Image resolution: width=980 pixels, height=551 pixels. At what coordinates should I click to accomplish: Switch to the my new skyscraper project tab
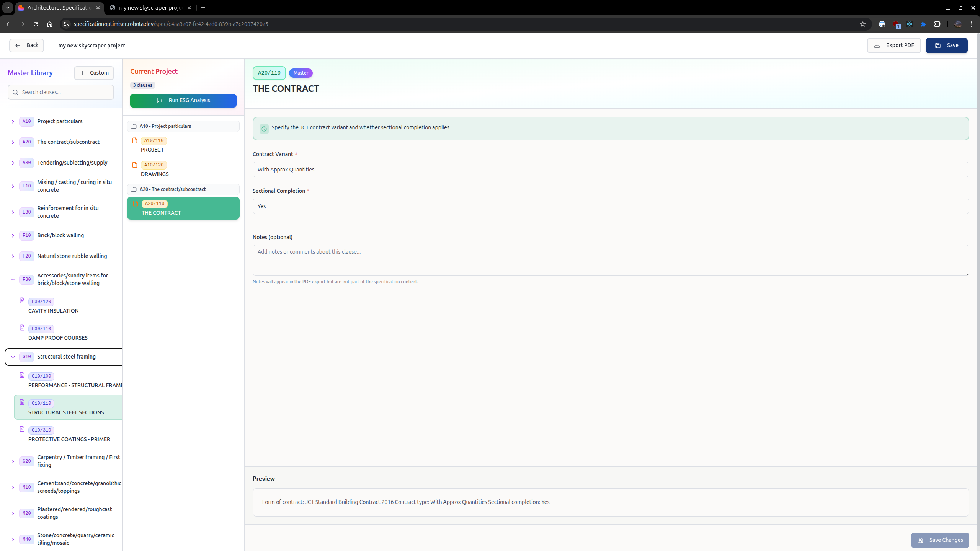(x=149, y=8)
